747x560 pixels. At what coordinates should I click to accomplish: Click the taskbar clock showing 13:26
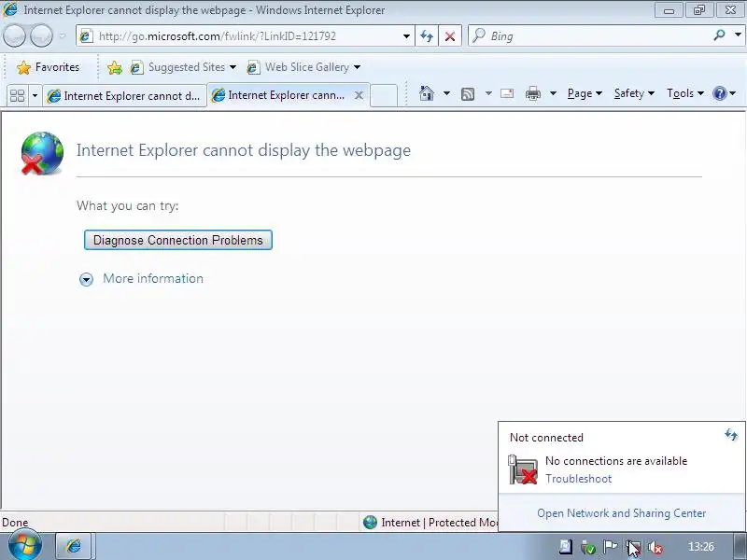point(701,547)
